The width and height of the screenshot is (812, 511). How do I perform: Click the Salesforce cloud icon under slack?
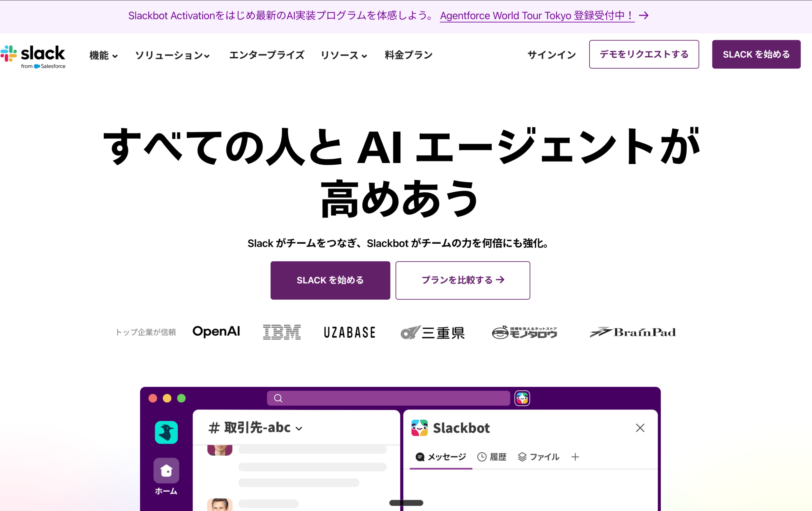pyautogui.click(x=37, y=66)
